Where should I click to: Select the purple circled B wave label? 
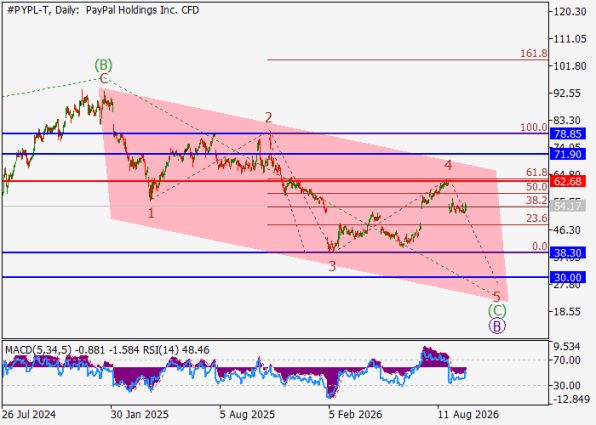tap(497, 326)
